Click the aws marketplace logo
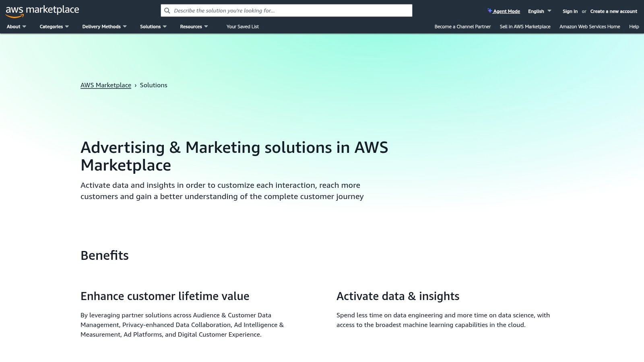The width and height of the screenshot is (644, 362). pos(42,10)
